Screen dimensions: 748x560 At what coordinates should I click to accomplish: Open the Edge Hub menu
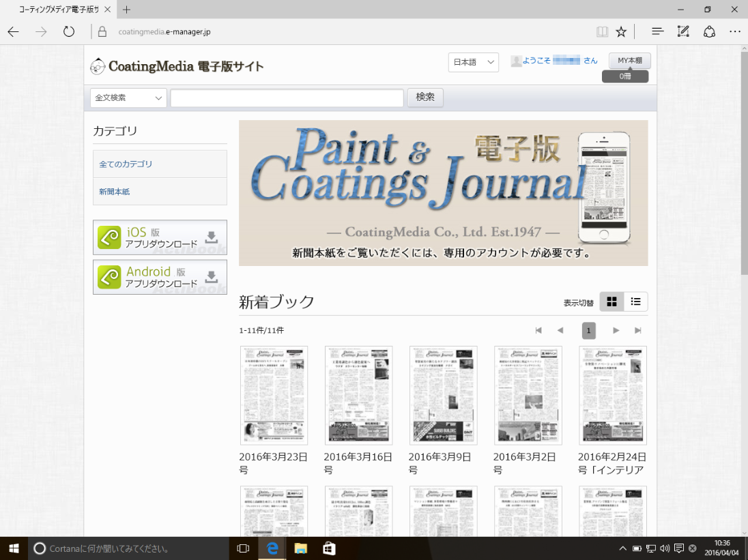pyautogui.click(x=657, y=32)
